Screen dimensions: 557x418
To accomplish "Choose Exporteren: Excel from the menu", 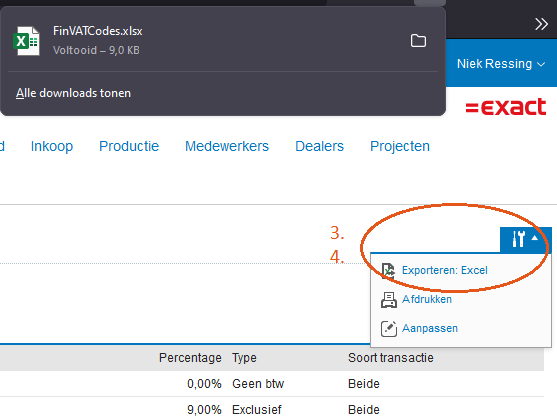I will [444, 270].
